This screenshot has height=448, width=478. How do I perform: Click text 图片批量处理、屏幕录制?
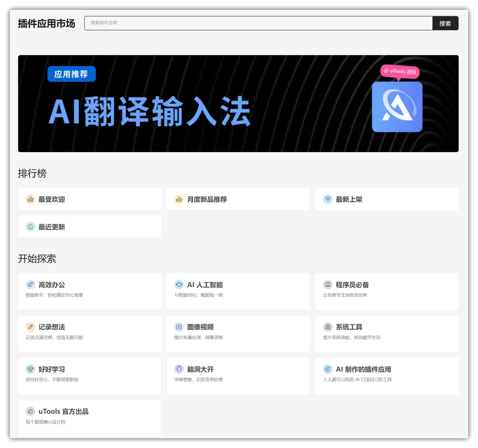coord(198,338)
